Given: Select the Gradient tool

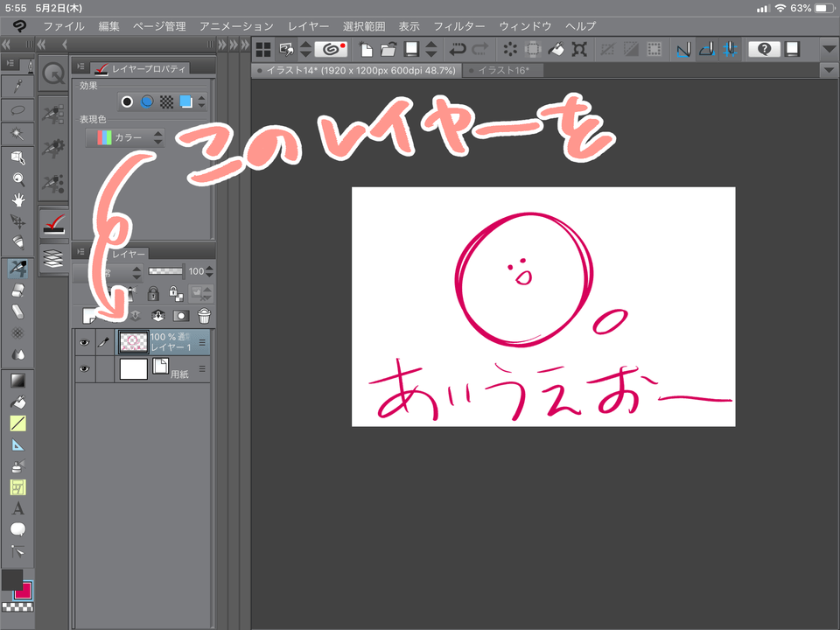Looking at the screenshot, I should click(17, 381).
